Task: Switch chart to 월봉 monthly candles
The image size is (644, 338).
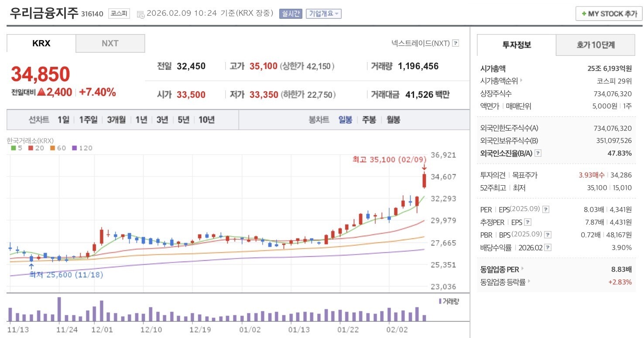Action: [393, 120]
